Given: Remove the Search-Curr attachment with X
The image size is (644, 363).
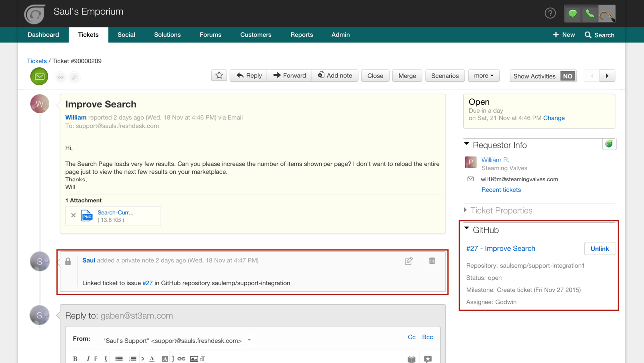Looking at the screenshot, I should (x=73, y=215).
